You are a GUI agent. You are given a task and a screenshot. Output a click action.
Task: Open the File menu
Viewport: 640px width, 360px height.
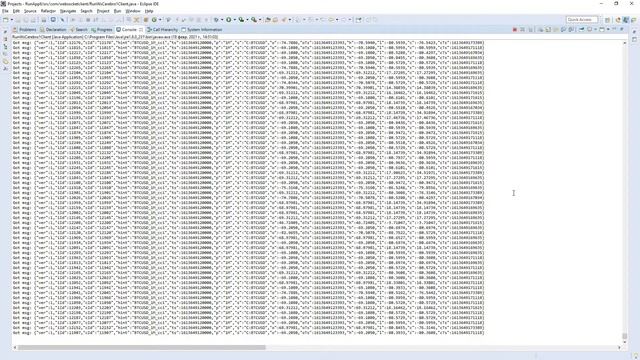5,11
